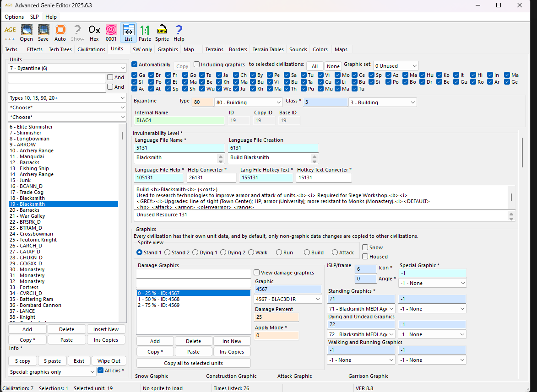The image size is (537, 392).
Task: Click the Open file toolbar icon
Action: point(27,30)
